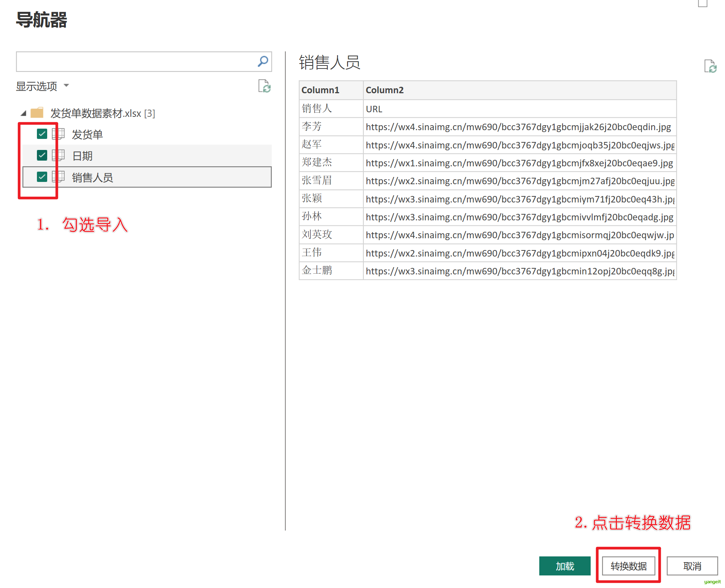Select the 发货单 table item
Screen dimensions: 725x588
[88, 134]
